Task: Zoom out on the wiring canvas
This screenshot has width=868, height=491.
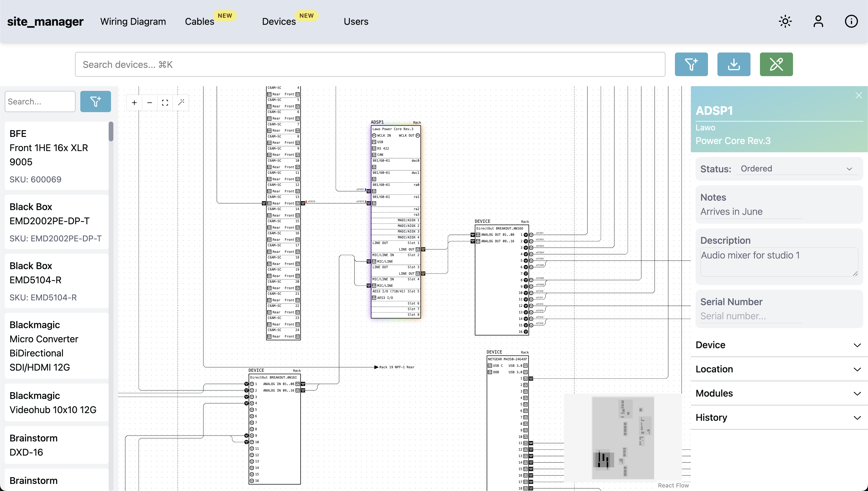Action: point(150,102)
